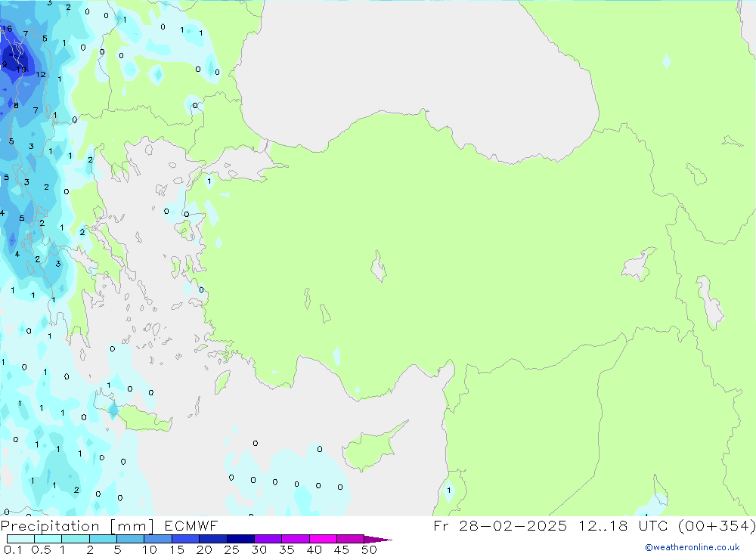Screen dimensions: 756x554
Task: Click the '12..18 UTC' time range text
Action: pos(623,525)
